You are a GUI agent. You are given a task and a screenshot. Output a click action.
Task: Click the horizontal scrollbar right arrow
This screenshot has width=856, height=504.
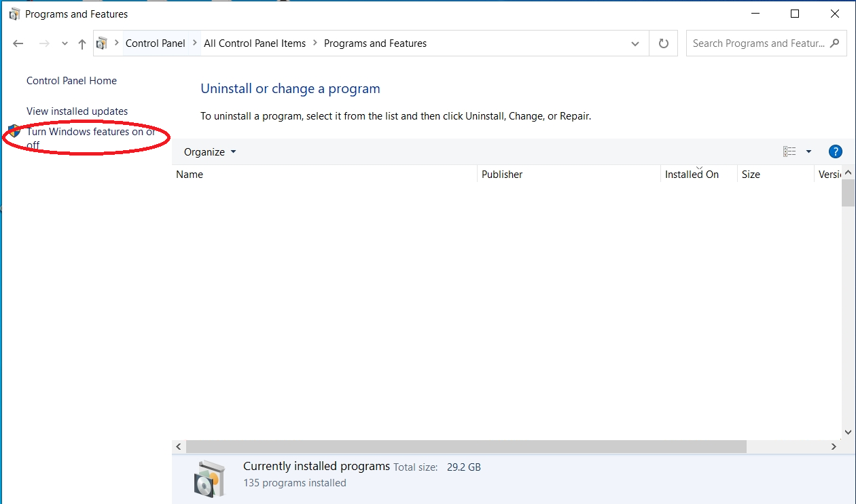(834, 447)
